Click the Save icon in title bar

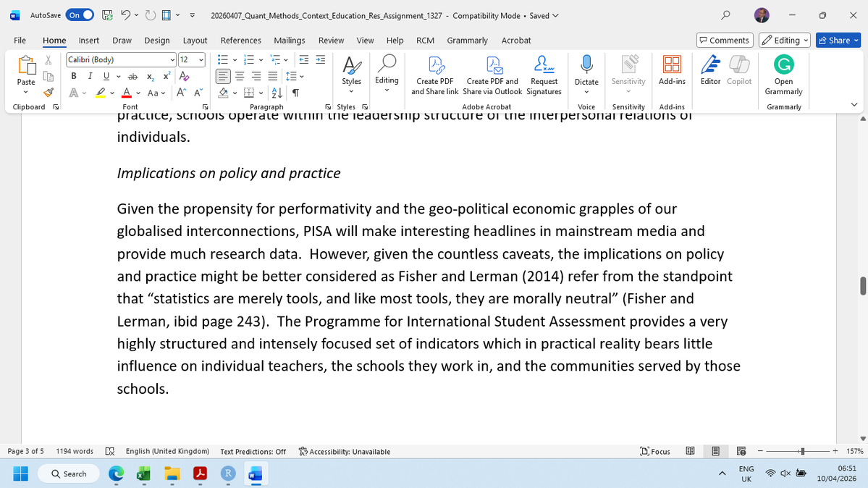tap(107, 15)
